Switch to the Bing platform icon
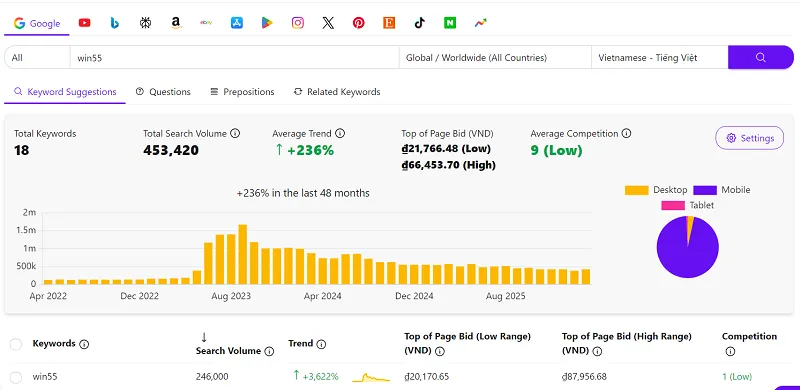800x390 pixels. point(115,23)
